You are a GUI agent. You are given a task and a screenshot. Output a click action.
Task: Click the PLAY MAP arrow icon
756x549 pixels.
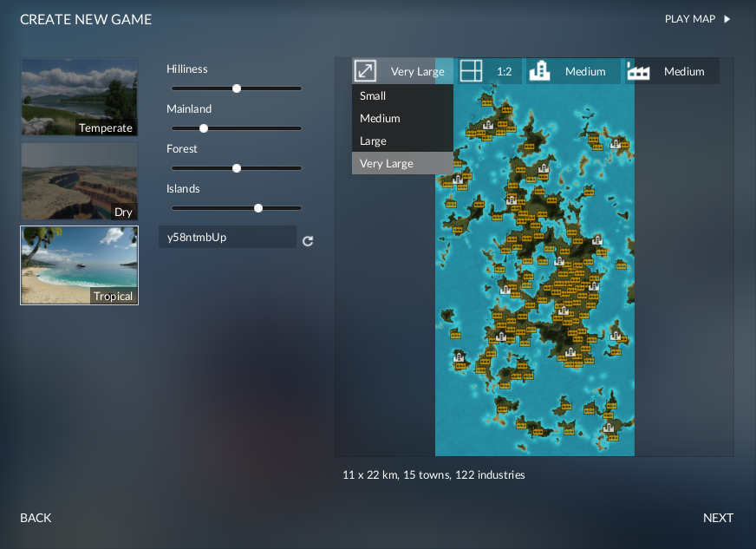point(727,19)
